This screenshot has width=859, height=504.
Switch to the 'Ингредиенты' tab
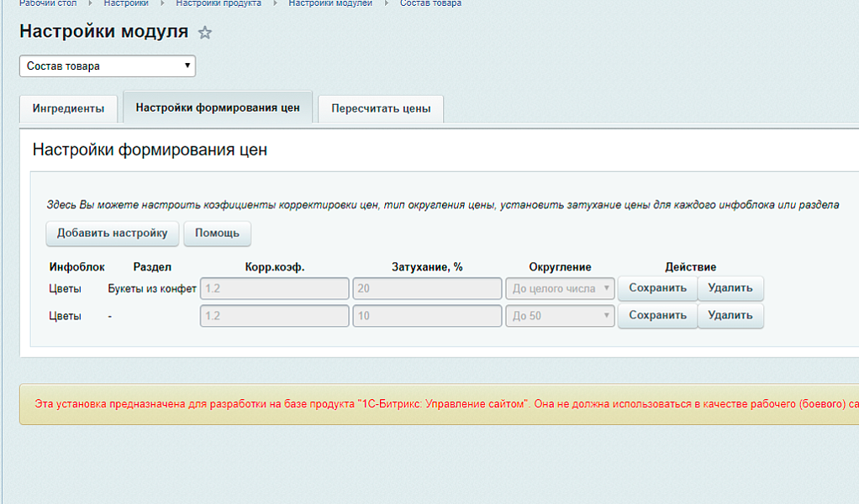(68, 108)
